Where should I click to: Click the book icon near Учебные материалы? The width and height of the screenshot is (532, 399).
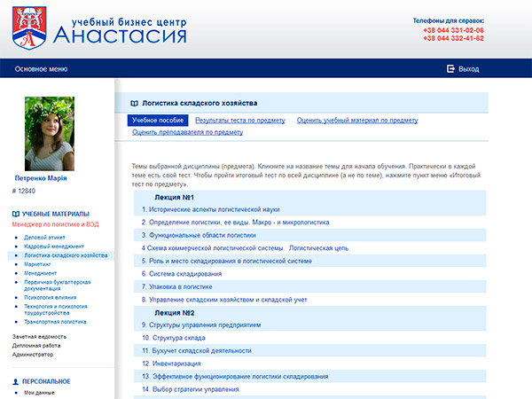pos(16,215)
